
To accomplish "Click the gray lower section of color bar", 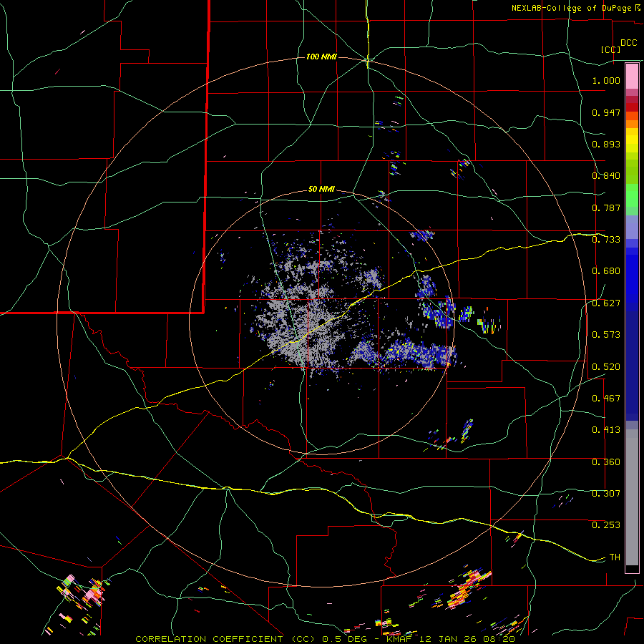I will [x=632, y=497].
